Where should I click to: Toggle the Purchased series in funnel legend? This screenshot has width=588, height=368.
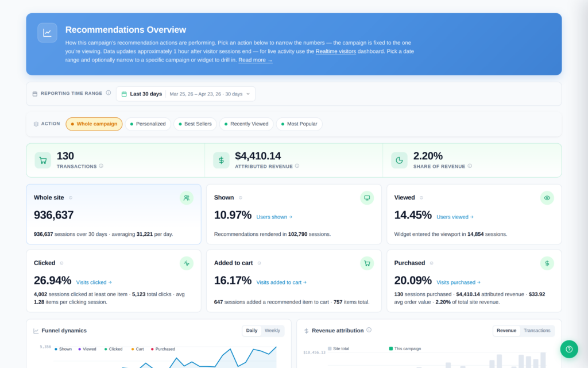click(163, 349)
